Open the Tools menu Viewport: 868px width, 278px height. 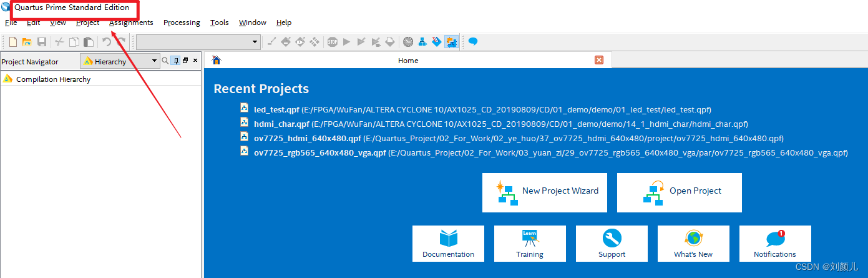click(x=220, y=22)
